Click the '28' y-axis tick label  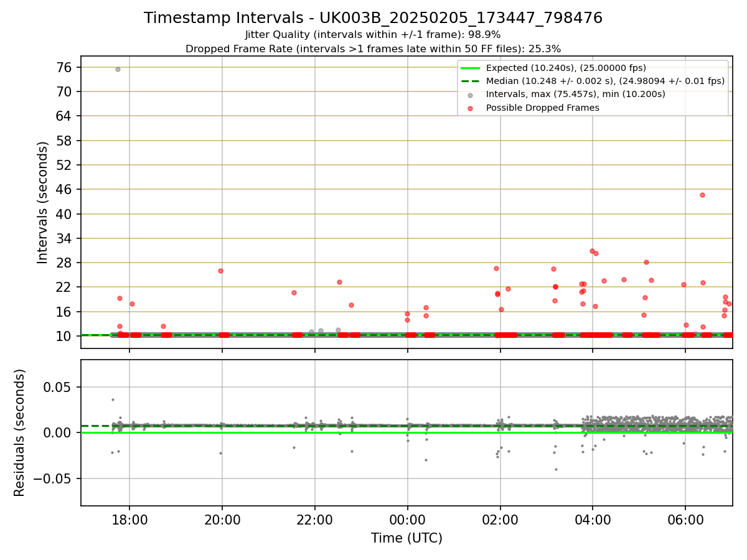[65, 263]
